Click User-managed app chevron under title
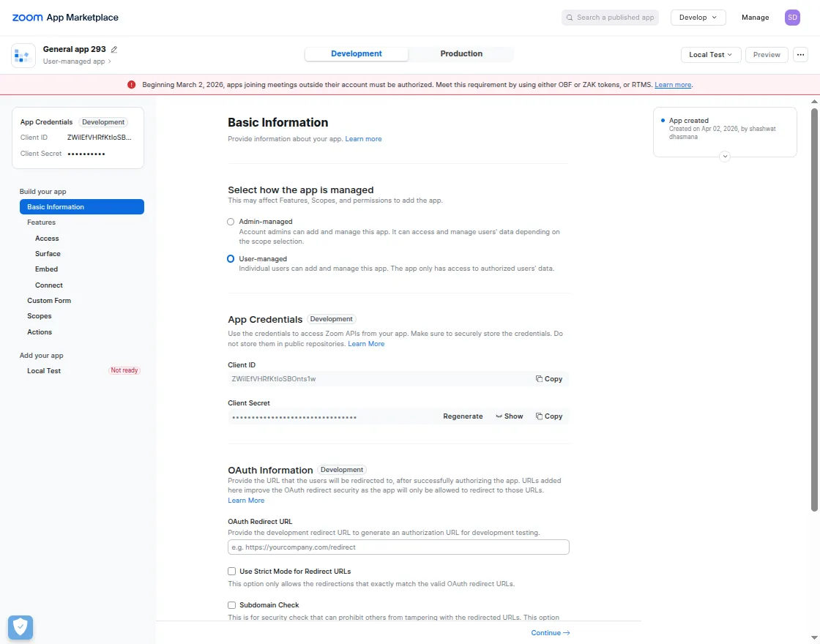This screenshot has height=644, width=820. pyautogui.click(x=109, y=61)
